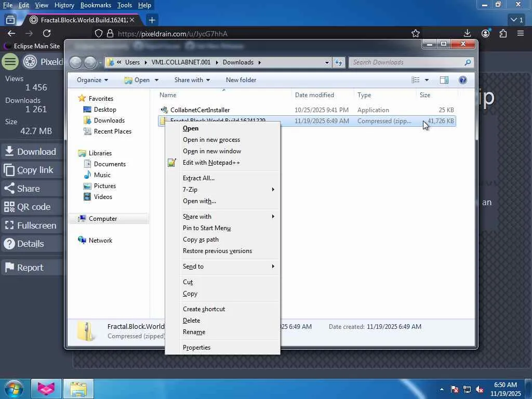
Task: Open Explorer help icon
Action: pos(462,80)
